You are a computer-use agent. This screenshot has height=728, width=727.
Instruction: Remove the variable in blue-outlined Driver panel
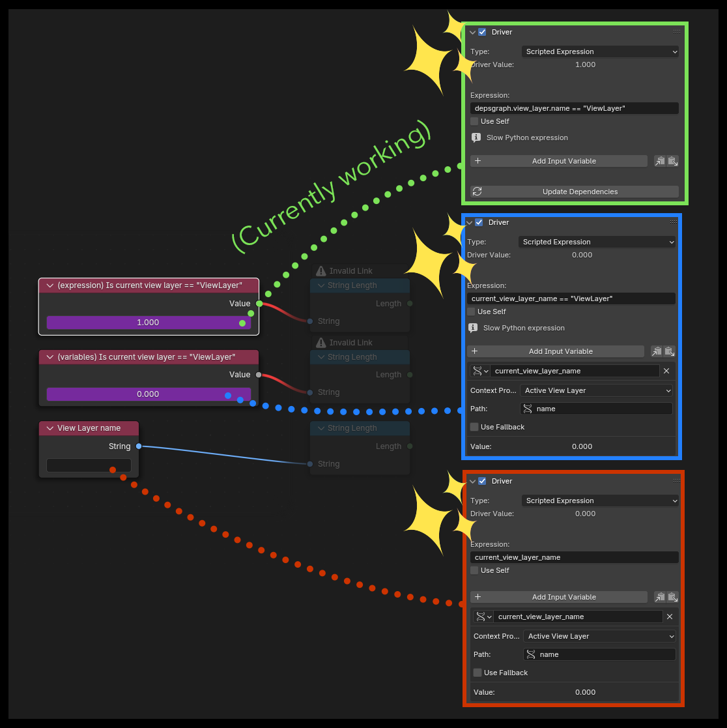pyautogui.click(x=666, y=371)
